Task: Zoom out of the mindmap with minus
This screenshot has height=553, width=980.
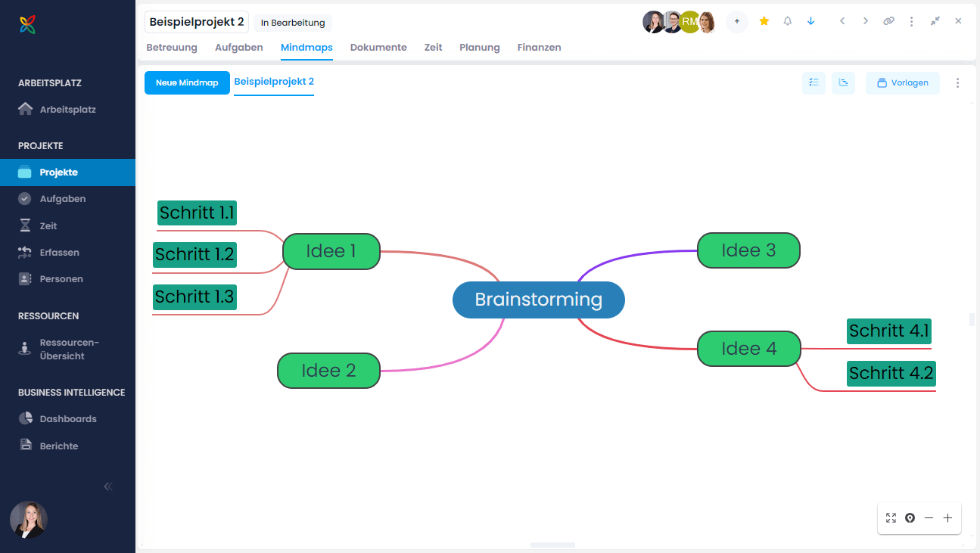Action: pos(929,518)
